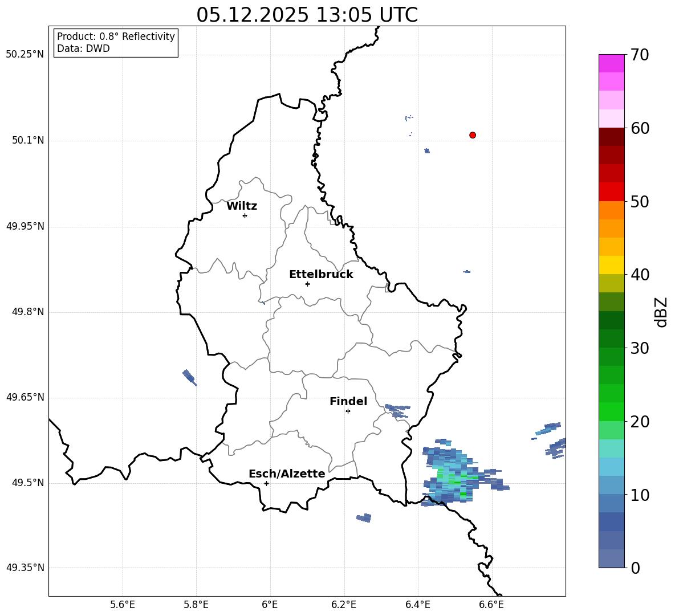675x616 pixels.
Task: Click the light blue swatch above 10 dBZ
Action: pyautogui.click(x=611, y=486)
